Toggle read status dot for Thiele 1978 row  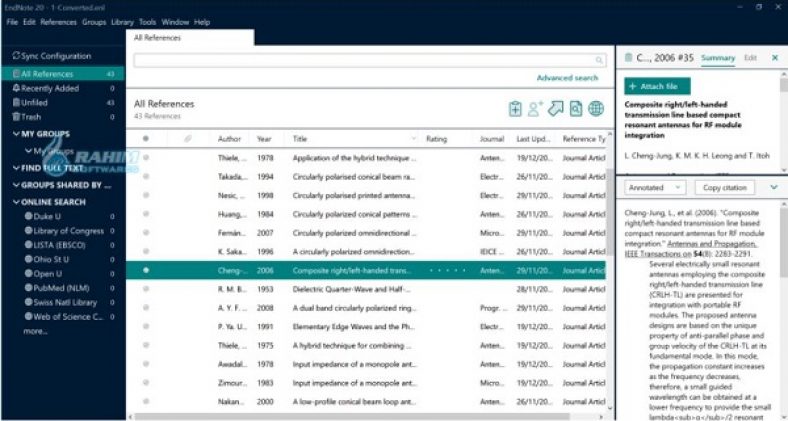pyautogui.click(x=146, y=157)
